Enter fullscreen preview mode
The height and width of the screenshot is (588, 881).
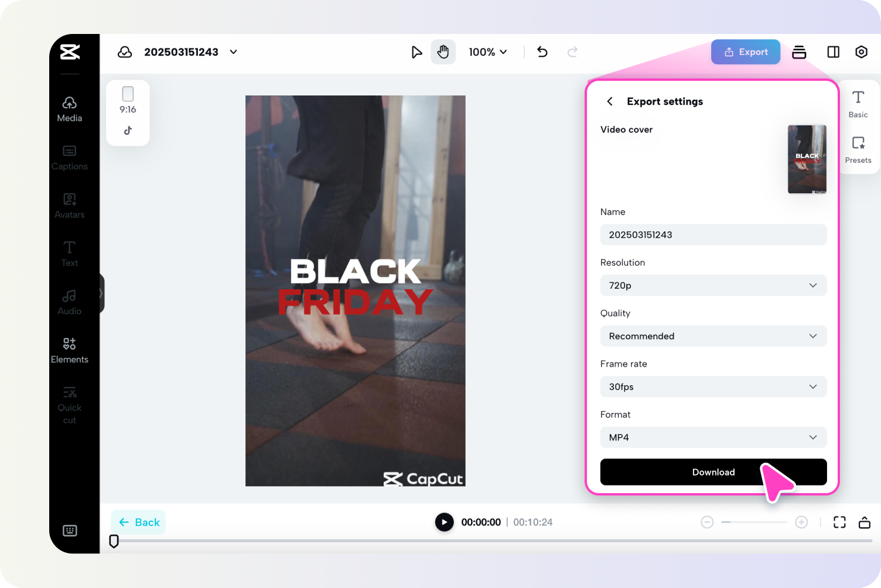(x=839, y=522)
